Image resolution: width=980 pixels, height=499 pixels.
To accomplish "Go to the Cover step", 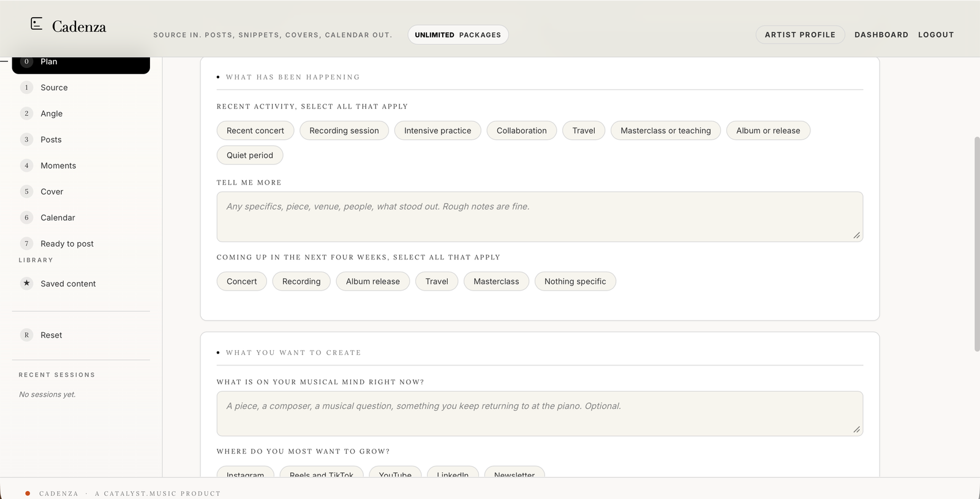I will 81,191.
